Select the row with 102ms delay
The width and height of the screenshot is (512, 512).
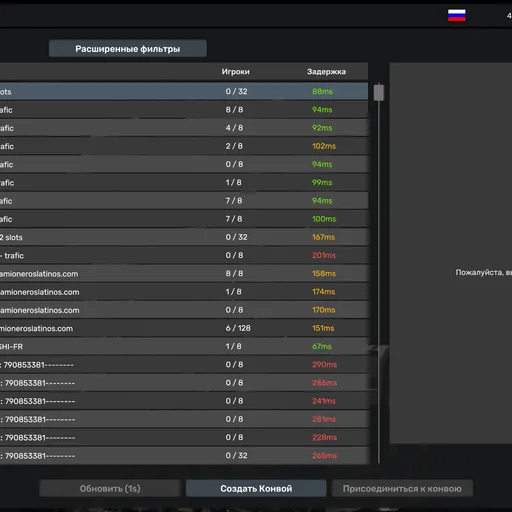point(184,146)
